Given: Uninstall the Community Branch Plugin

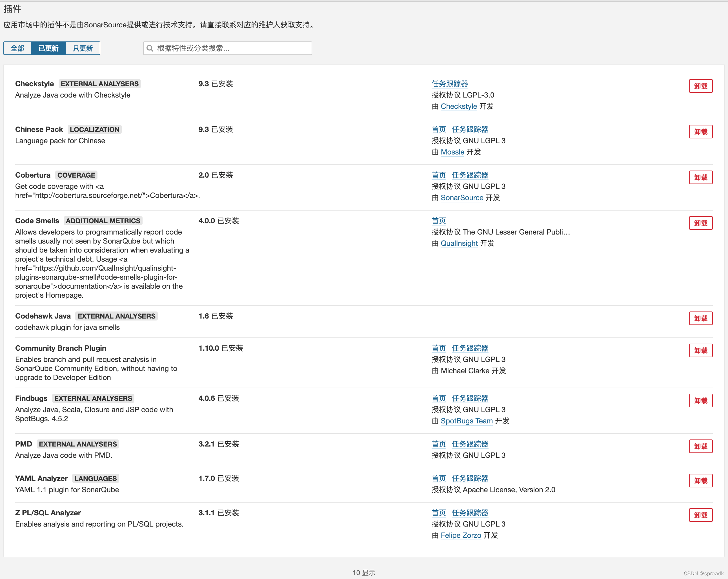Looking at the screenshot, I should 700,350.
